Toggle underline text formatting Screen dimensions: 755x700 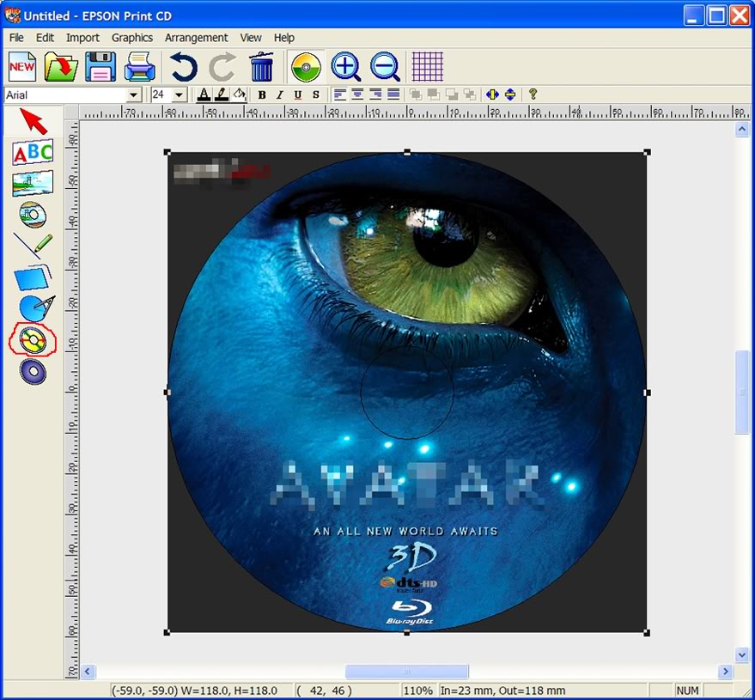(x=298, y=94)
